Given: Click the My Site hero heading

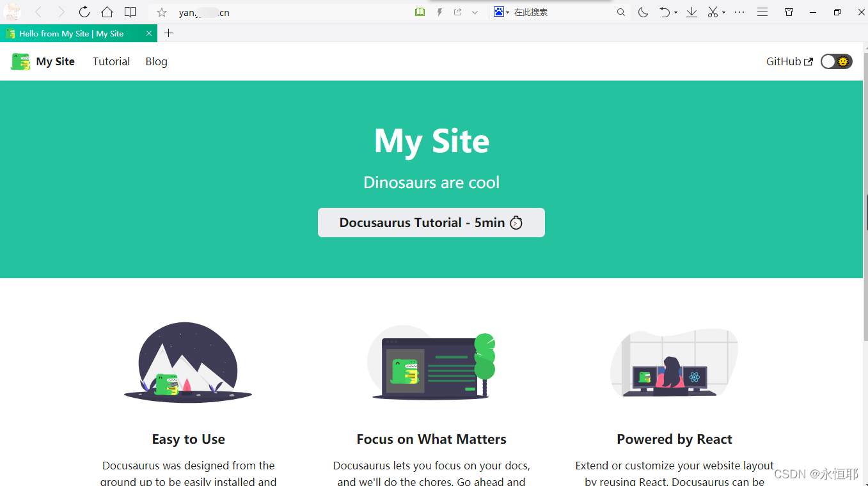Looking at the screenshot, I should 432,141.
